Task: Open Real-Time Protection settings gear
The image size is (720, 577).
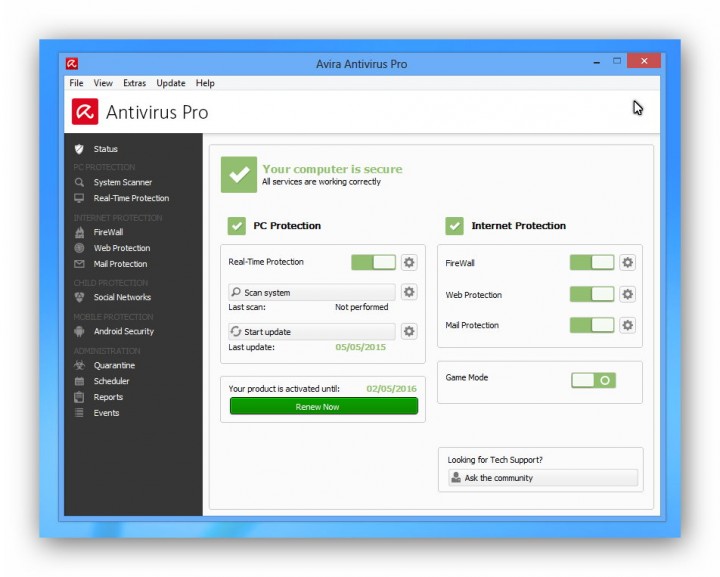Action: [x=409, y=262]
